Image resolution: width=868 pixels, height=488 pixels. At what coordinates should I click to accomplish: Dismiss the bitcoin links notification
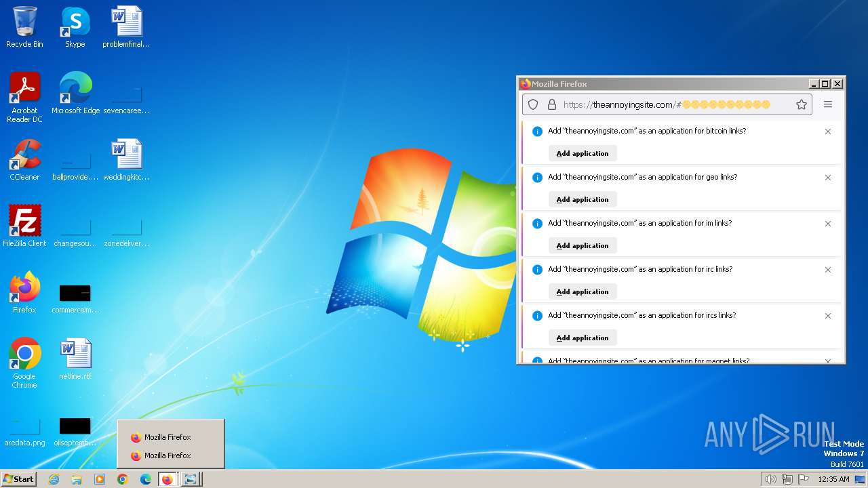tap(828, 131)
